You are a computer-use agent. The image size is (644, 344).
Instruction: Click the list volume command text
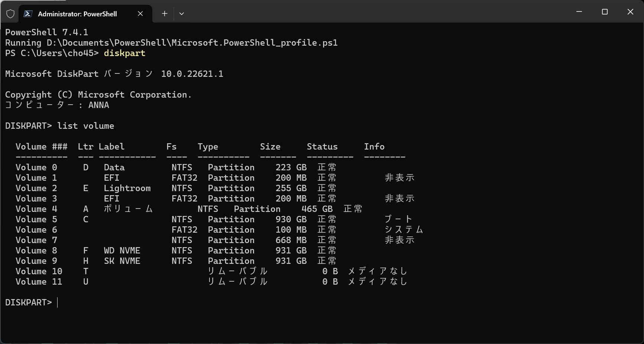click(86, 126)
